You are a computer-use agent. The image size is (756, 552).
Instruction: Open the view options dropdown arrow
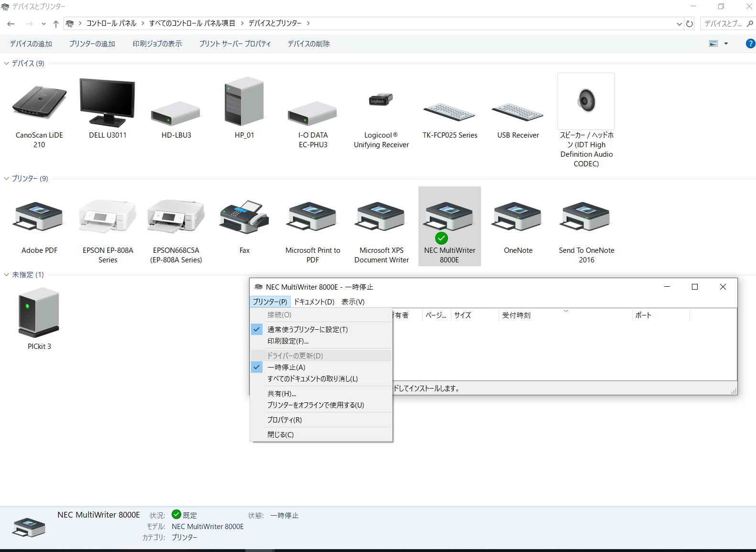(x=726, y=43)
